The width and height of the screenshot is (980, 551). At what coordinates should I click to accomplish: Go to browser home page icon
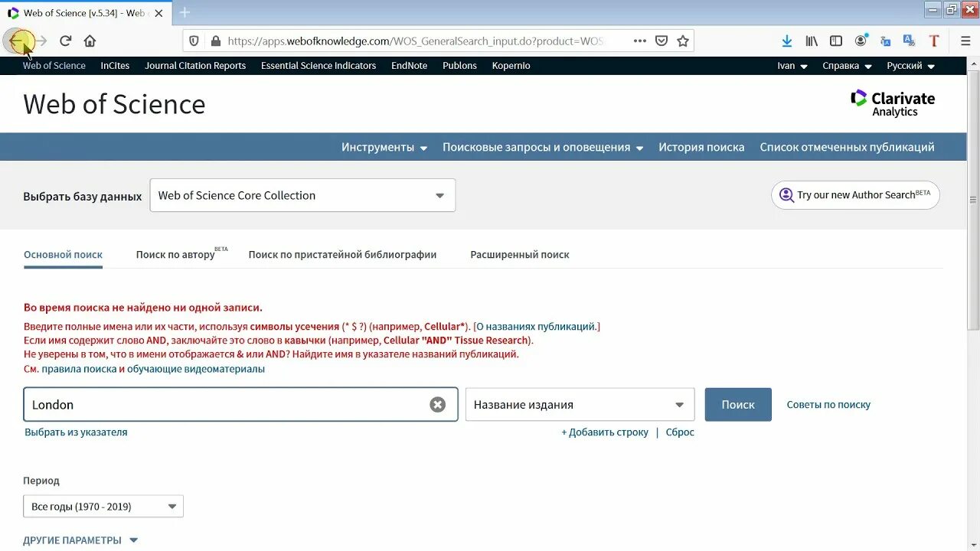click(x=90, y=41)
